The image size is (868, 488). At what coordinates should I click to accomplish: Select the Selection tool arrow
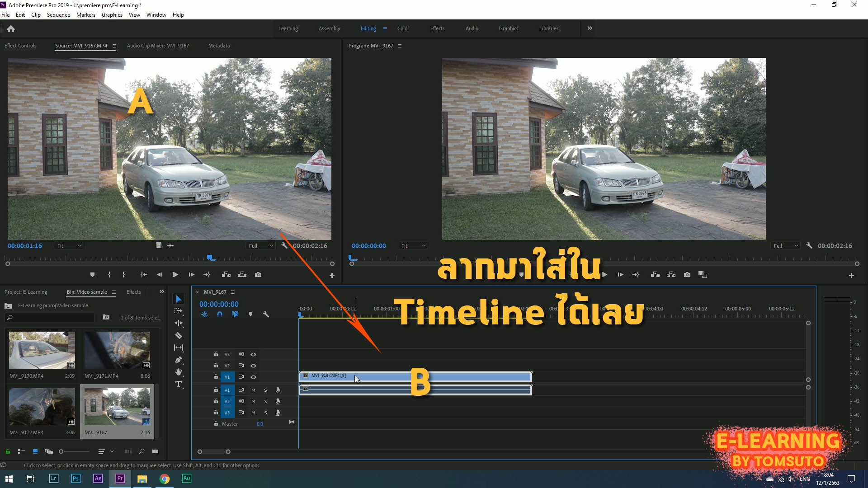click(179, 299)
